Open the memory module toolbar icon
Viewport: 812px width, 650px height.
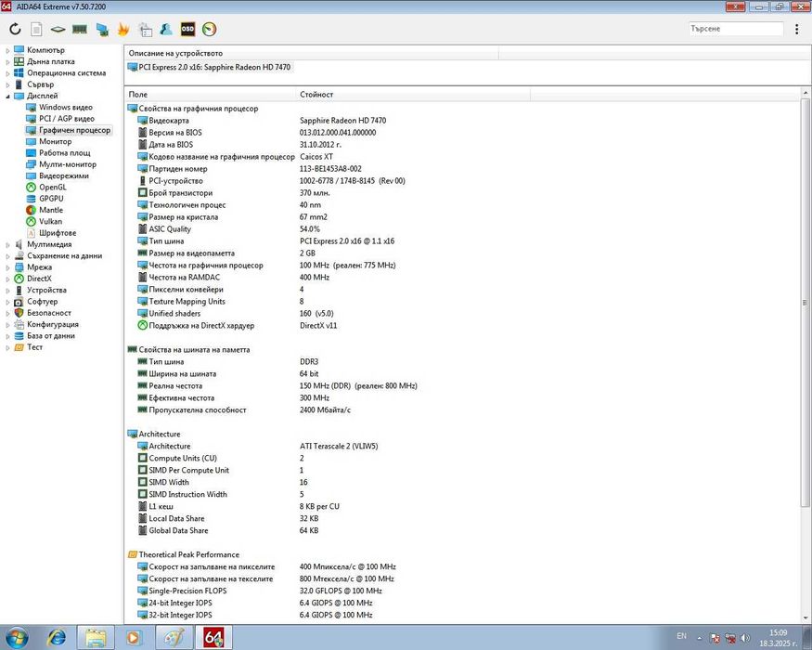pos(79,30)
